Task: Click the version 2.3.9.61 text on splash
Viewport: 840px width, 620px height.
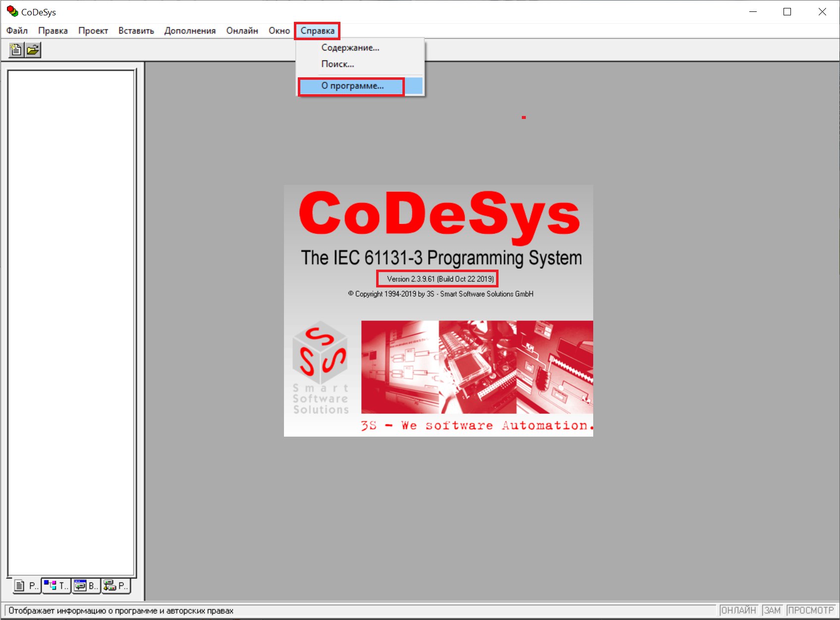Action: click(x=440, y=279)
